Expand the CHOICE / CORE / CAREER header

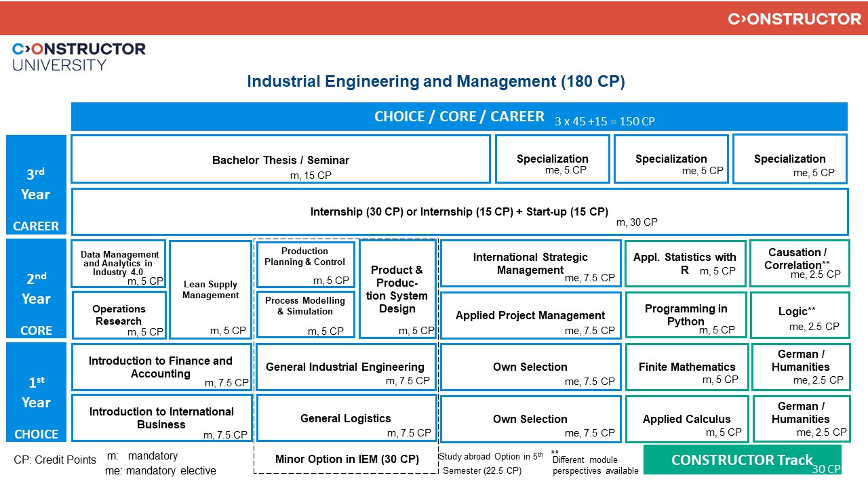tap(459, 116)
